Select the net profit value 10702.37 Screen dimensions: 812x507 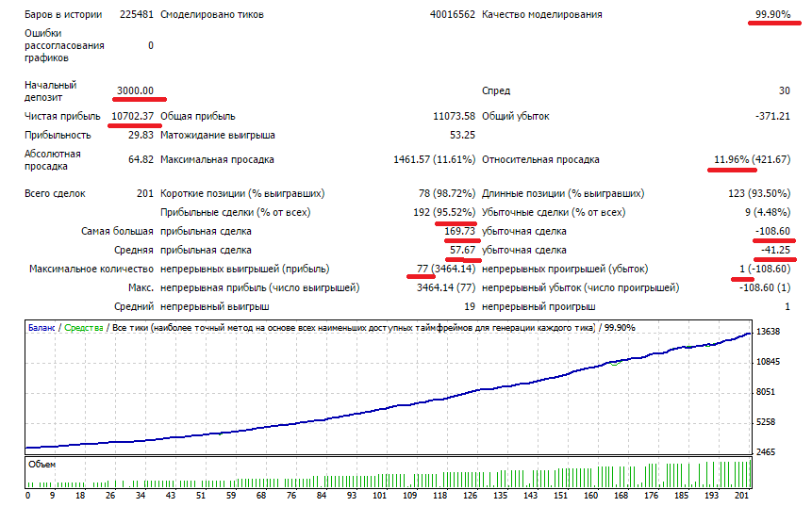tap(132, 116)
